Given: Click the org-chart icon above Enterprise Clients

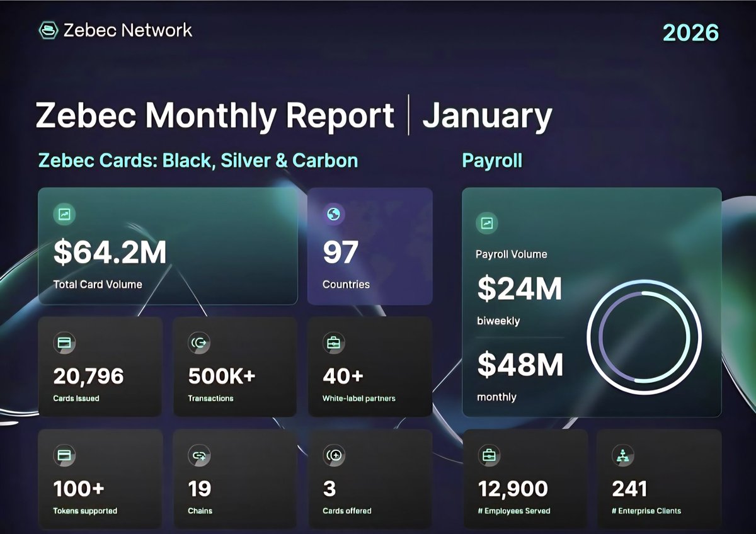Looking at the screenshot, I should pyautogui.click(x=623, y=455).
